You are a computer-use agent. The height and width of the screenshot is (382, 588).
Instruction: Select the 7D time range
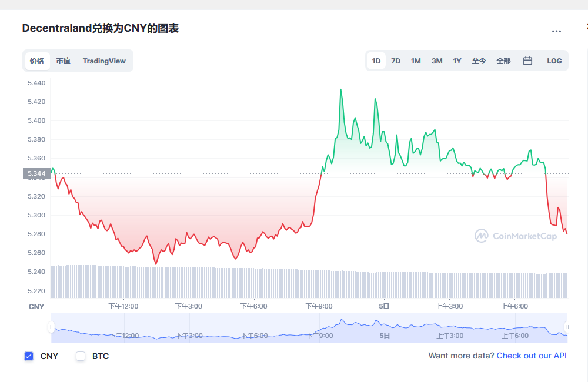pyautogui.click(x=396, y=61)
